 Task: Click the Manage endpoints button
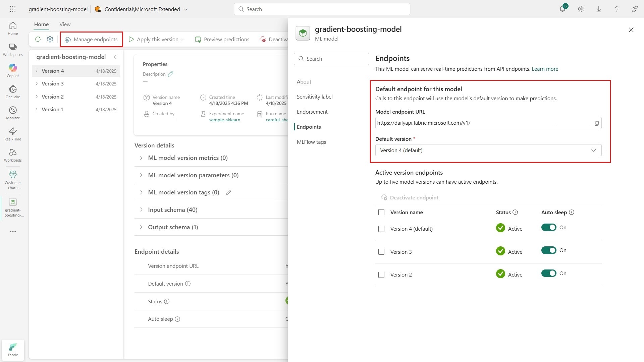tap(91, 39)
